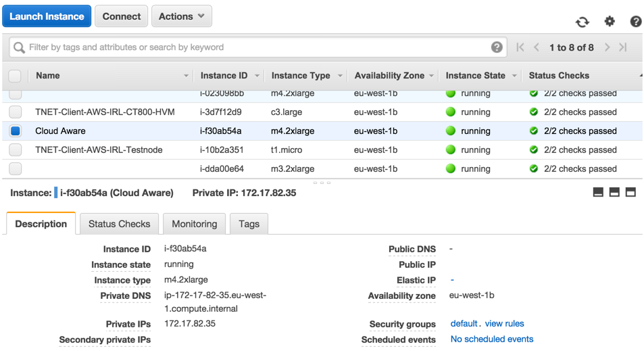This screenshot has width=644, height=351.
Task: Maximize the details pane layout icon
Action: tap(630, 193)
